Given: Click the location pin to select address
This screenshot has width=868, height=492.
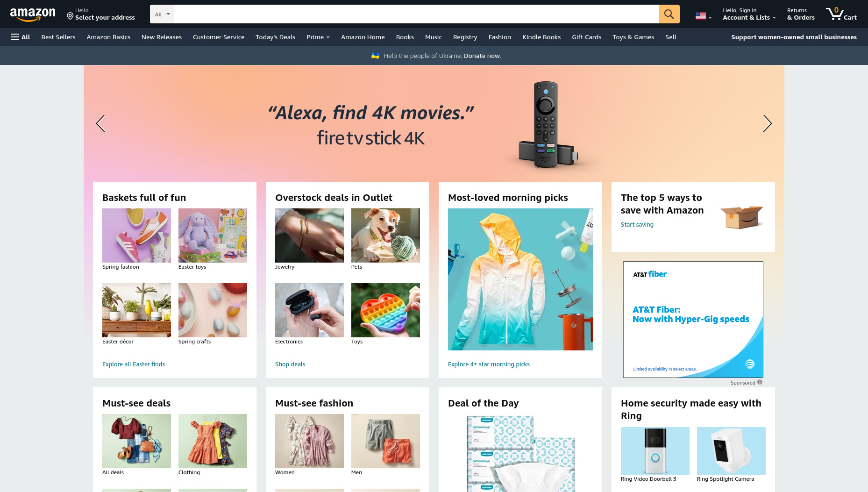Looking at the screenshot, I should point(70,16).
